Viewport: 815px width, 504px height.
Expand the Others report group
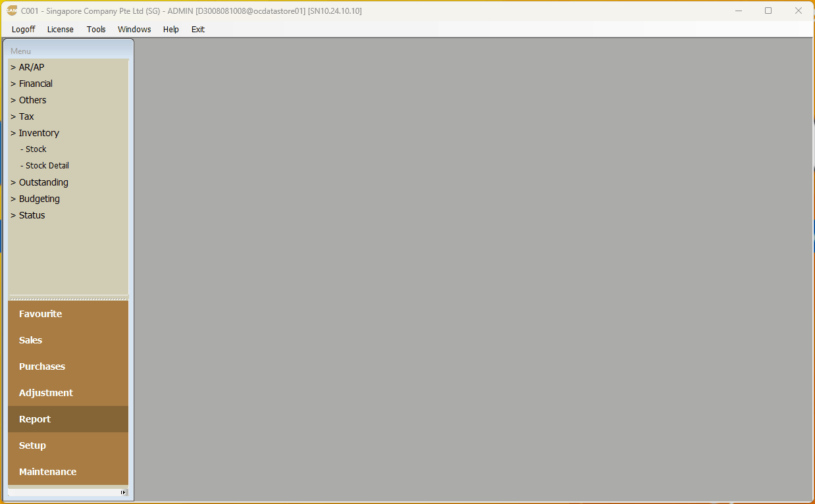click(28, 100)
